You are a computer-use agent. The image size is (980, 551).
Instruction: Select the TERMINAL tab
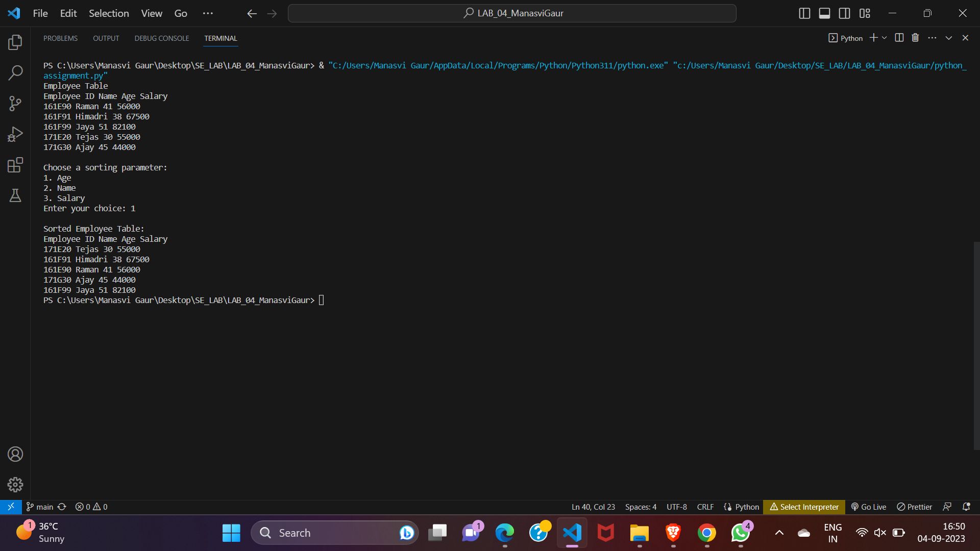(220, 38)
